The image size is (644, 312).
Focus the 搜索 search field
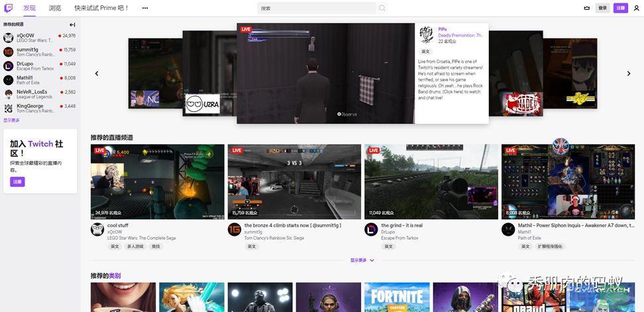(x=317, y=8)
